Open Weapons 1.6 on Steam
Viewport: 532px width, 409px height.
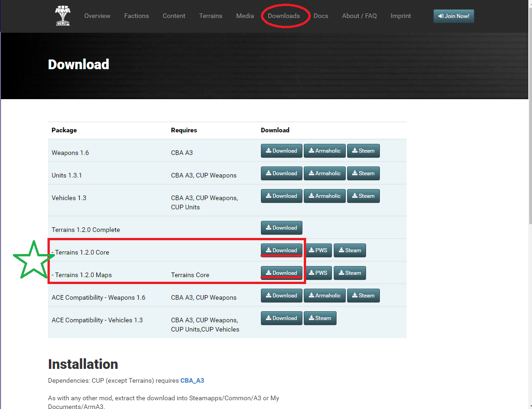coord(363,151)
